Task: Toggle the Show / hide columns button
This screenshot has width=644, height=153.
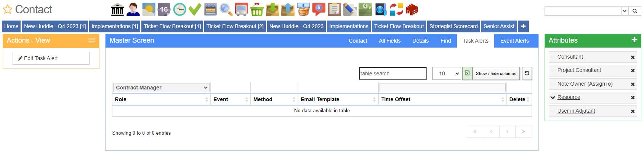Action: click(496, 73)
